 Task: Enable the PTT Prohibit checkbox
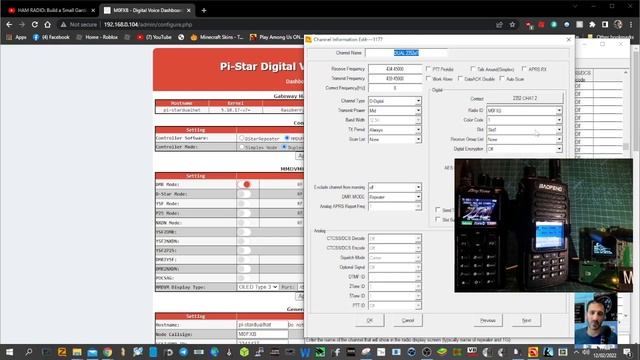(428, 69)
